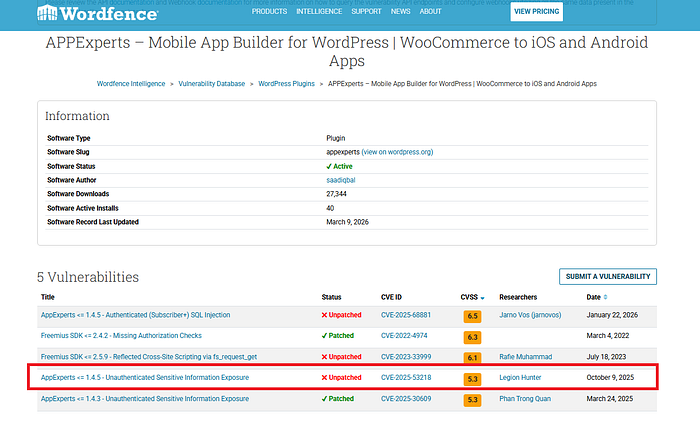Open AppExperts <= 1.4.3 Sensitive Information Exposure entry
The height and width of the screenshot is (435, 700).
(x=145, y=398)
